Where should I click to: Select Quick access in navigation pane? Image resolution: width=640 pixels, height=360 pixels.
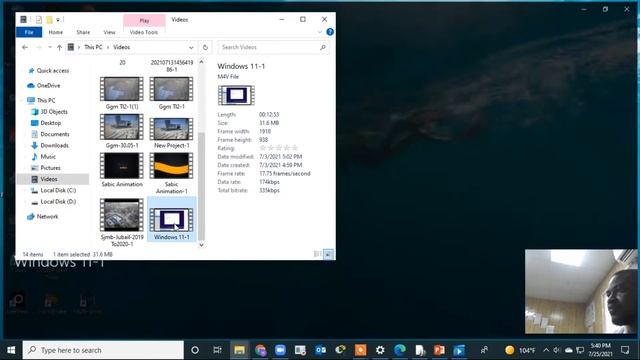[x=53, y=71]
